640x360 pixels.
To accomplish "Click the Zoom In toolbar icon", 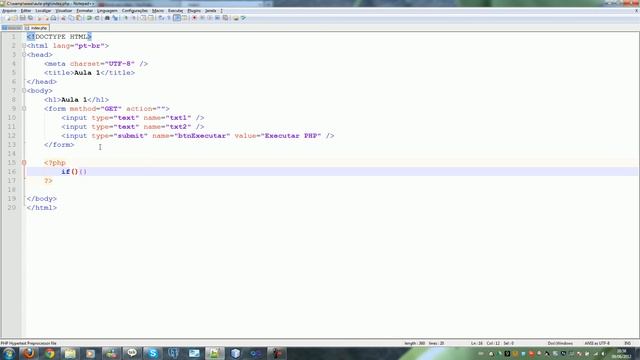I will (x=126, y=18).
